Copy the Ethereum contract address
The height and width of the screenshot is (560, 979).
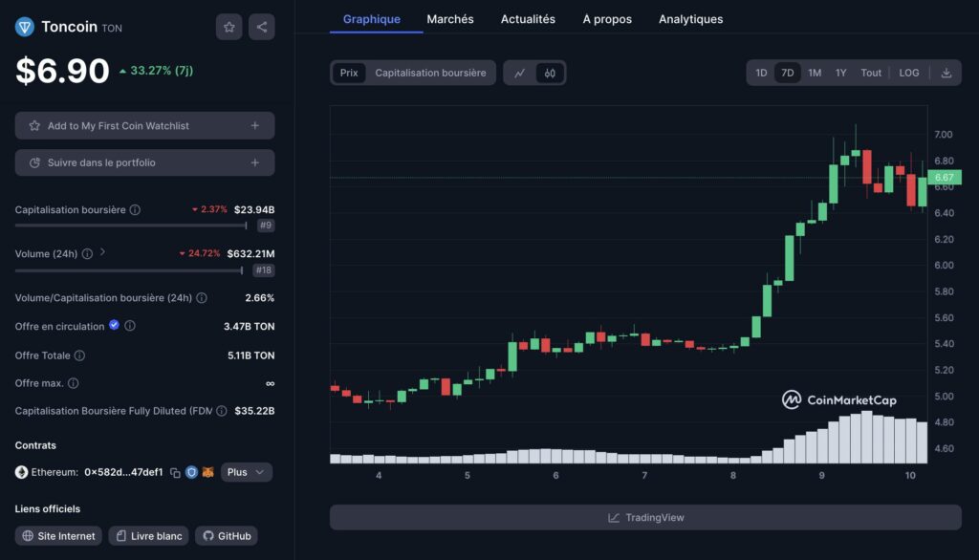tap(174, 472)
